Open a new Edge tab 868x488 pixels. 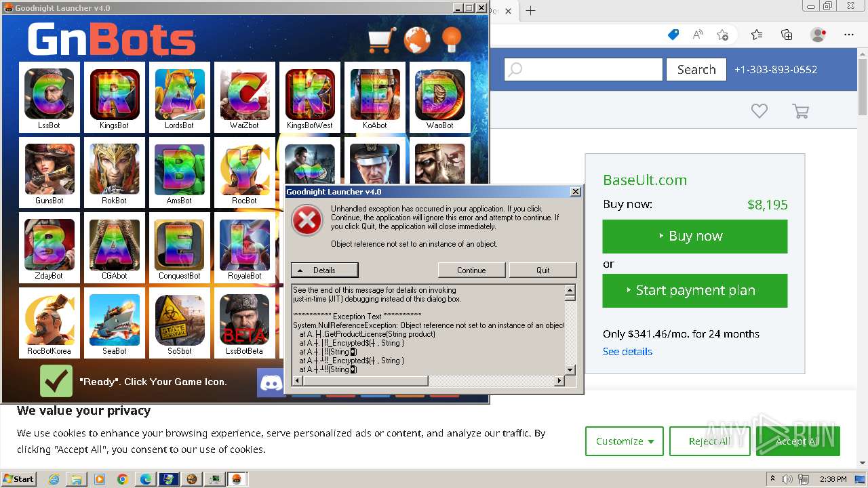(530, 10)
